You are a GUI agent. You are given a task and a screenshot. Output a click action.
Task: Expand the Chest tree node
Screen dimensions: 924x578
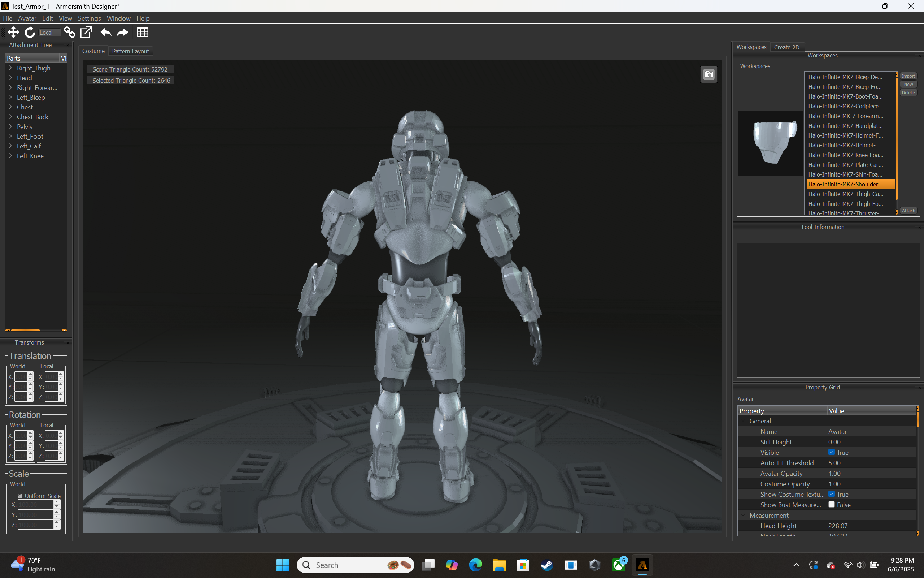[x=11, y=107]
